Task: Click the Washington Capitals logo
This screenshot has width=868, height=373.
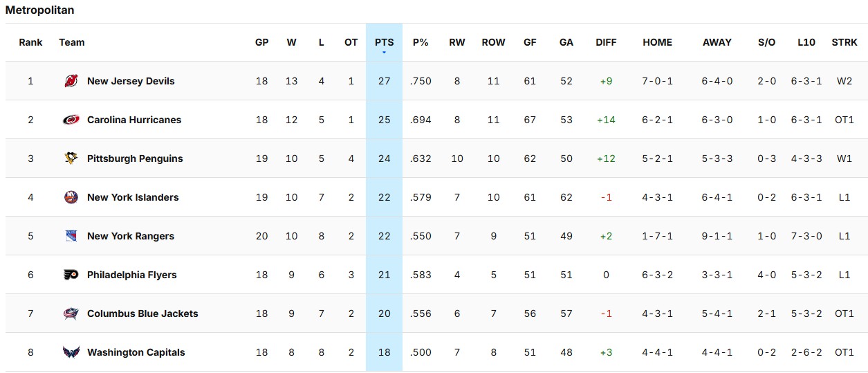Action: click(71, 352)
